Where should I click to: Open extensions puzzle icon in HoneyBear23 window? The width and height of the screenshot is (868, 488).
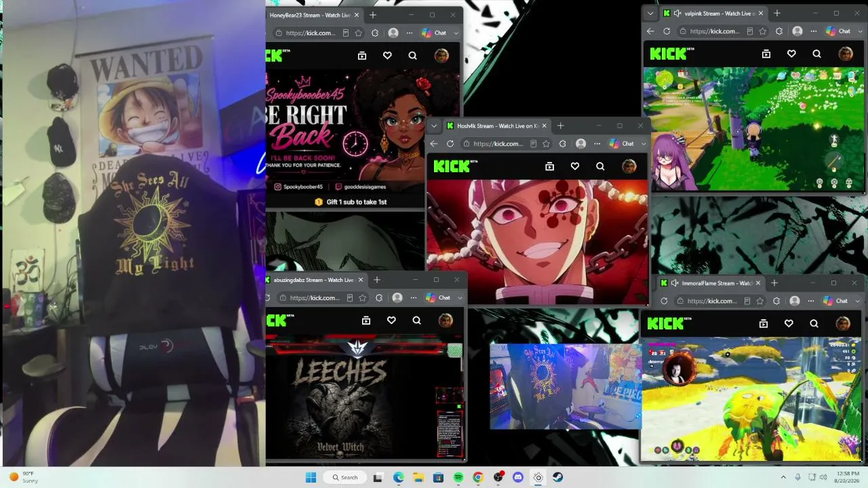pyautogui.click(x=374, y=33)
